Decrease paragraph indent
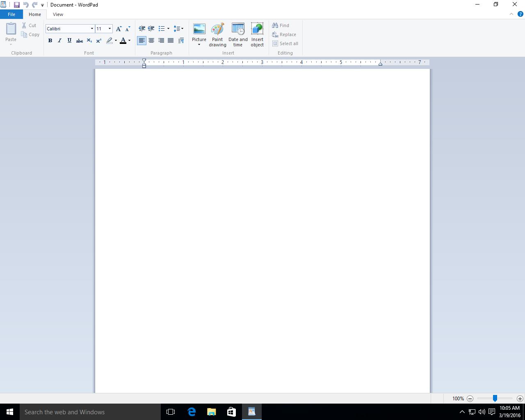 [x=142, y=29]
